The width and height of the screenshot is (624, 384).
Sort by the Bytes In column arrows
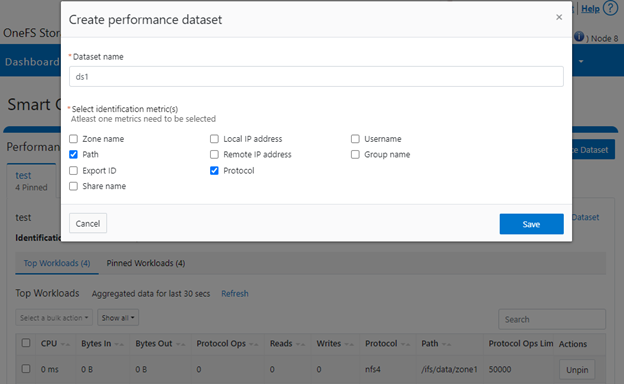(119, 344)
